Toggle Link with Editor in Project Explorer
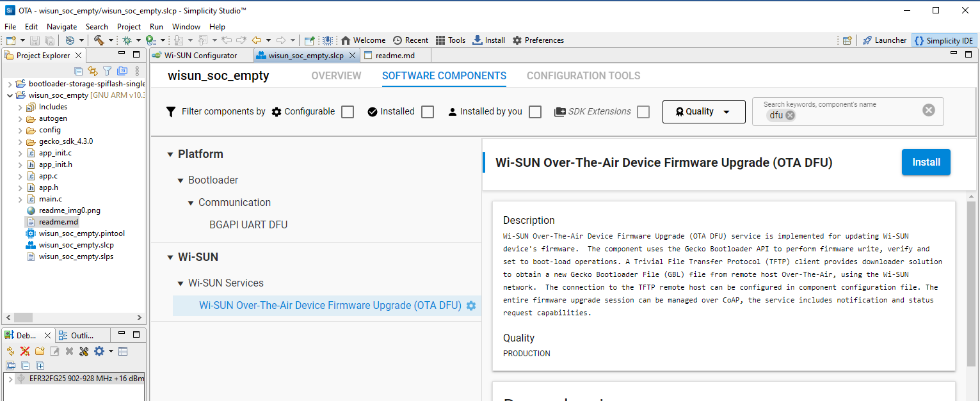980x401 pixels. (93, 71)
